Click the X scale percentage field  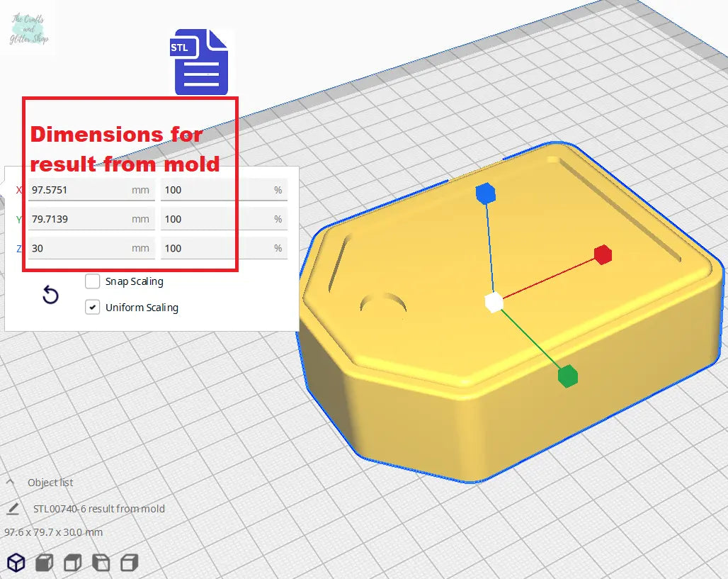click(x=216, y=190)
